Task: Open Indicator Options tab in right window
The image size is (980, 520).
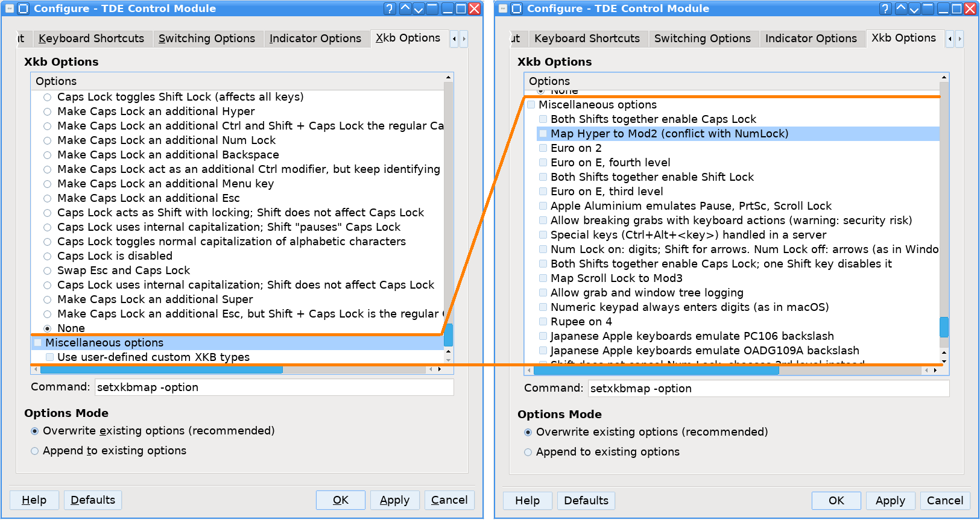Action: [x=811, y=39]
